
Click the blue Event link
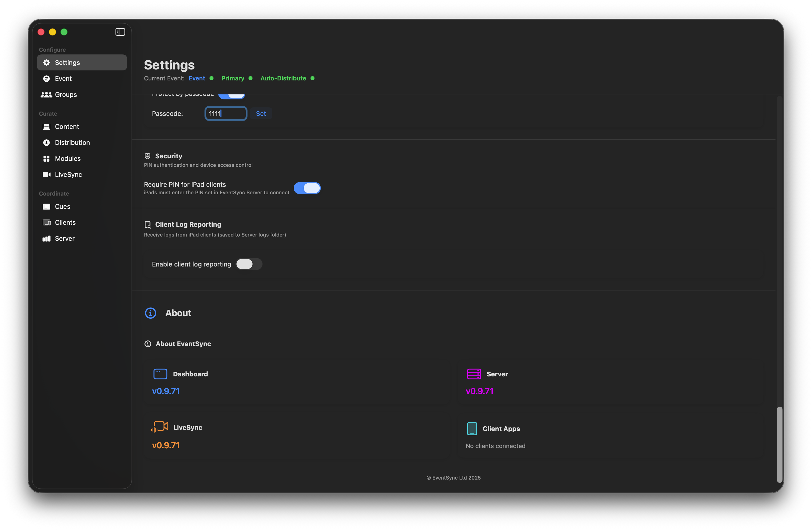click(x=197, y=78)
